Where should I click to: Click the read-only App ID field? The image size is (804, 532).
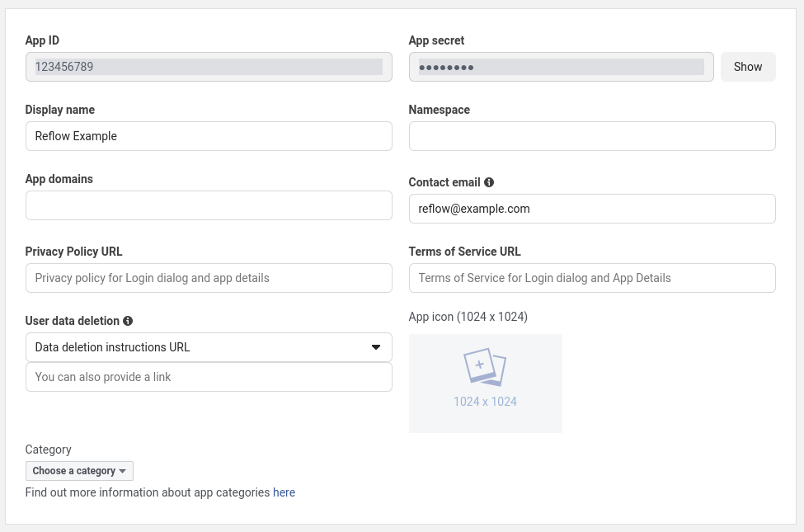coord(209,67)
